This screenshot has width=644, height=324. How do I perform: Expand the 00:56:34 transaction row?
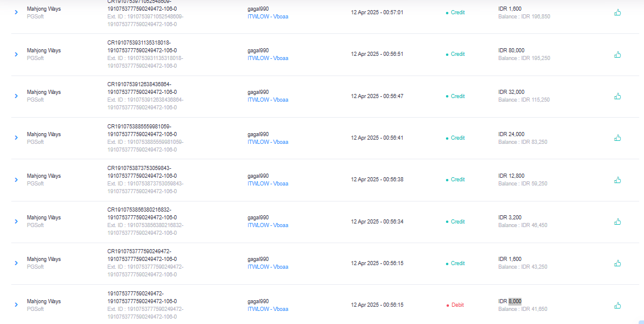(17, 221)
